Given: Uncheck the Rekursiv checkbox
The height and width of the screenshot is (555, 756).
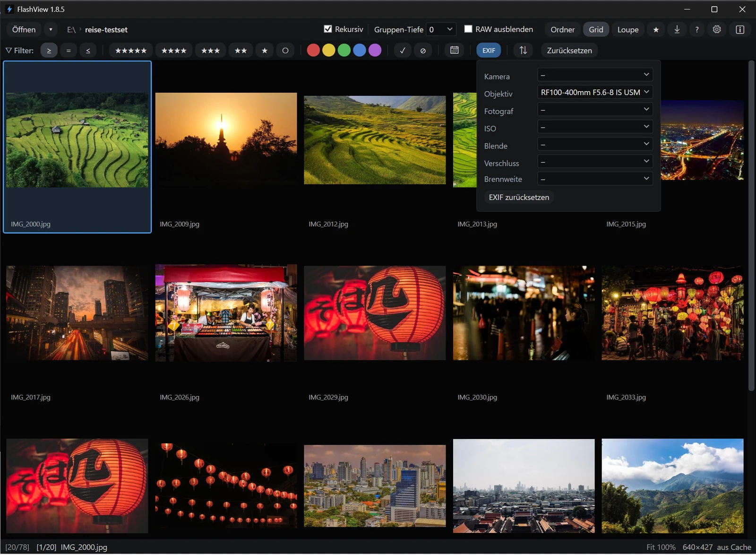Looking at the screenshot, I should click(x=328, y=29).
